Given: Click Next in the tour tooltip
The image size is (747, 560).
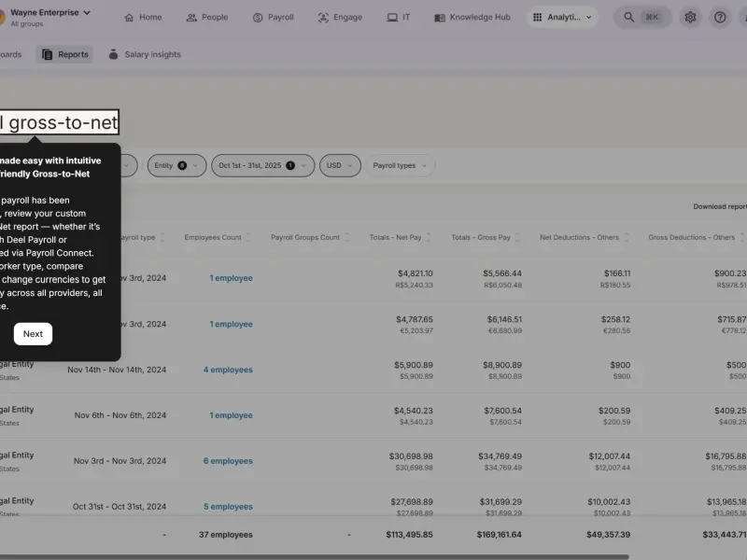Looking at the screenshot, I should (33, 334).
